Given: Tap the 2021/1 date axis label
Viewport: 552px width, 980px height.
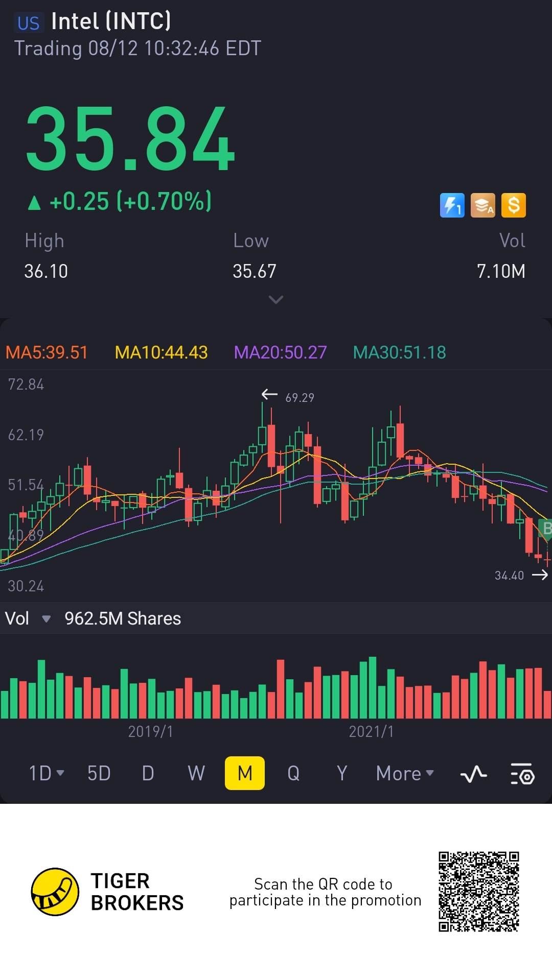Looking at the screenshot, I should [371, 732].
